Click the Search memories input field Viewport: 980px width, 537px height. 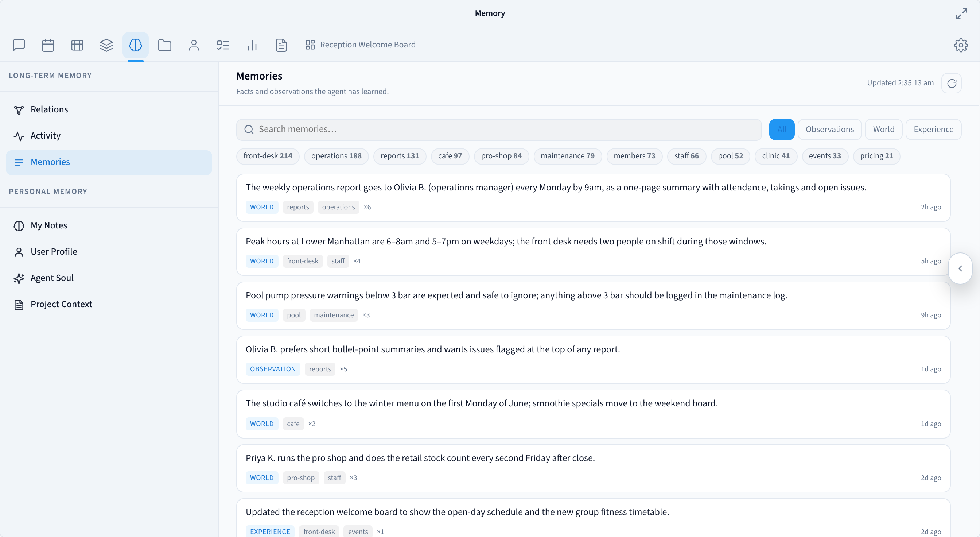click(499, 130)
